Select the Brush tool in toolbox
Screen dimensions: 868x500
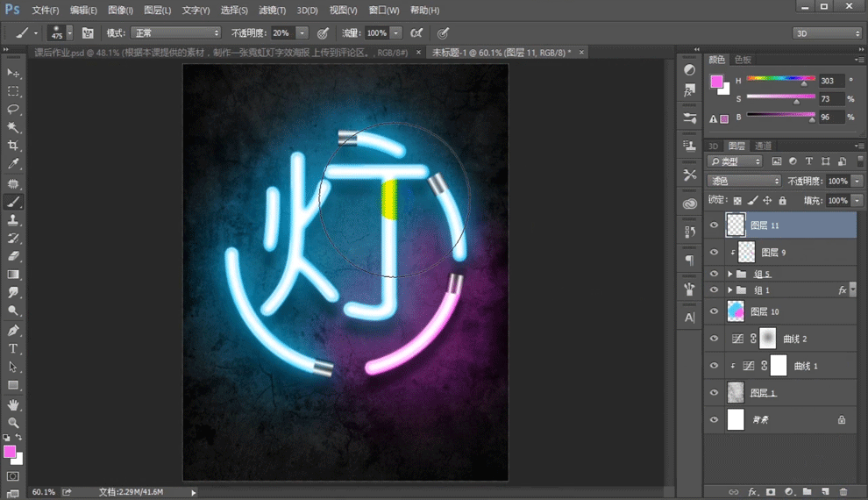click(x=13, y=202)
